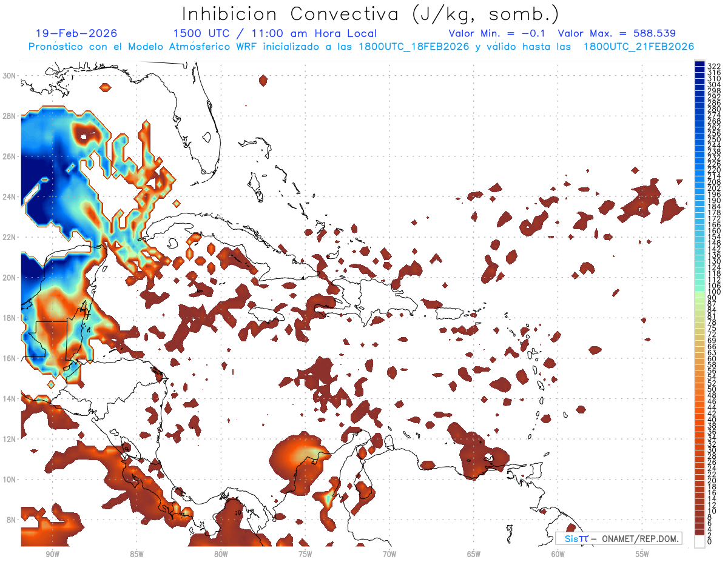Image resolution: width=728 pixels, height=562 pixels.
Task: Click the '12N' latitude label
Action: click(8, 439)
